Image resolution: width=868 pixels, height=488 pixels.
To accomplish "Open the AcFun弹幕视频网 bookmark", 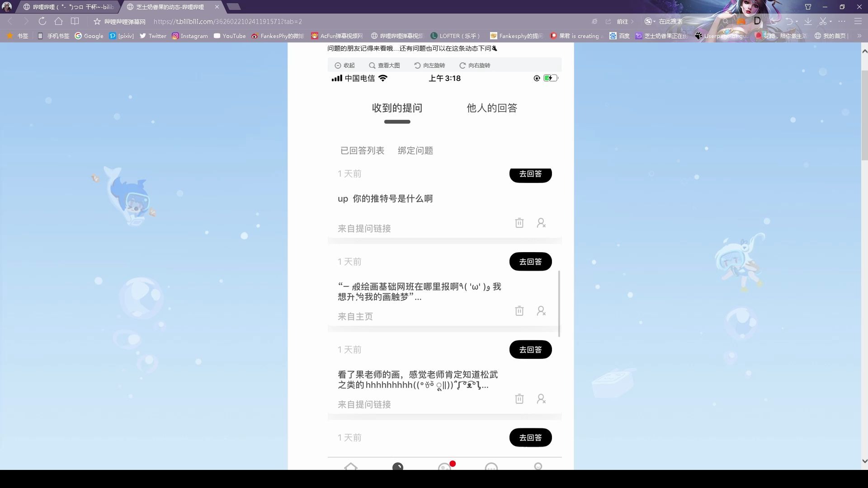I will pos(337,36).
